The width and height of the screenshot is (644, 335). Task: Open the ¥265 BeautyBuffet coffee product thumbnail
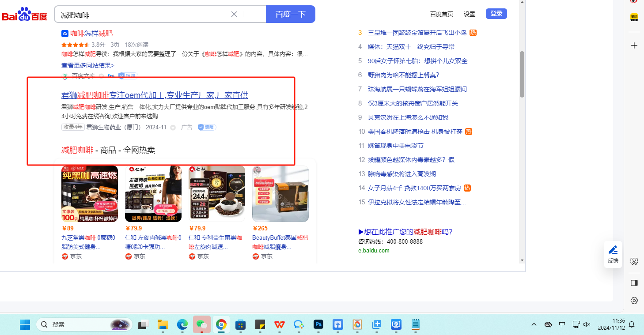tap(280, 194)
